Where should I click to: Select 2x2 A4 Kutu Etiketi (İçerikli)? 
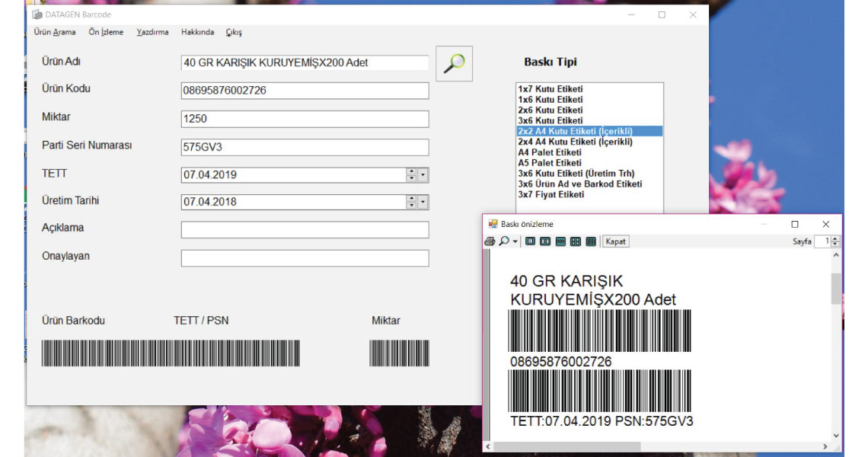pyautogui.click(x=589, y=131)
